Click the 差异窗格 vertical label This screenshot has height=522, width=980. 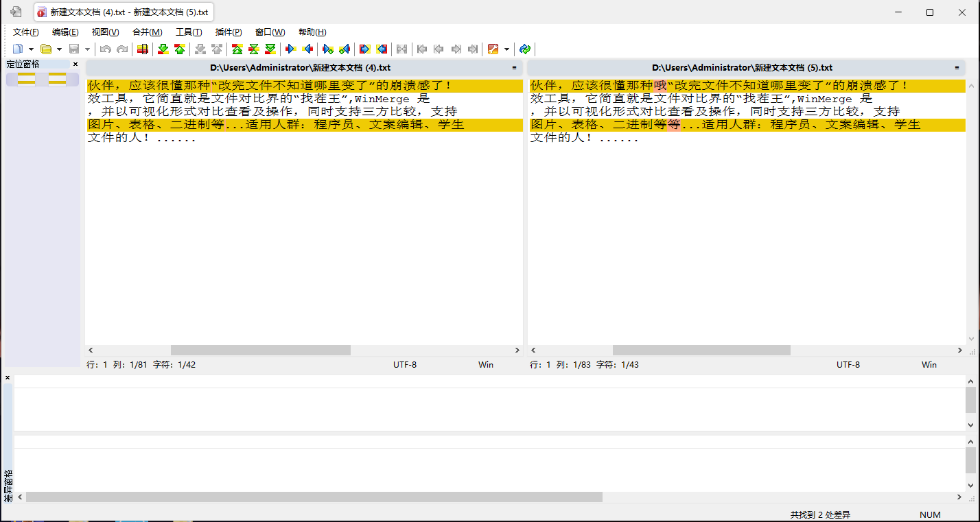pos(8,486)
